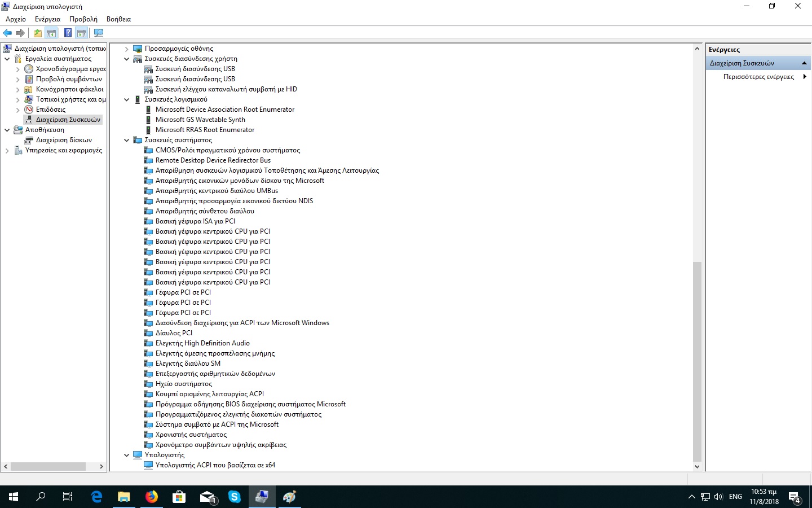Click the Microsoft GS Wavetable Synth icon
Image resolution: width=812 pixels, height=508 pixels.
click(x=148, y=120)
